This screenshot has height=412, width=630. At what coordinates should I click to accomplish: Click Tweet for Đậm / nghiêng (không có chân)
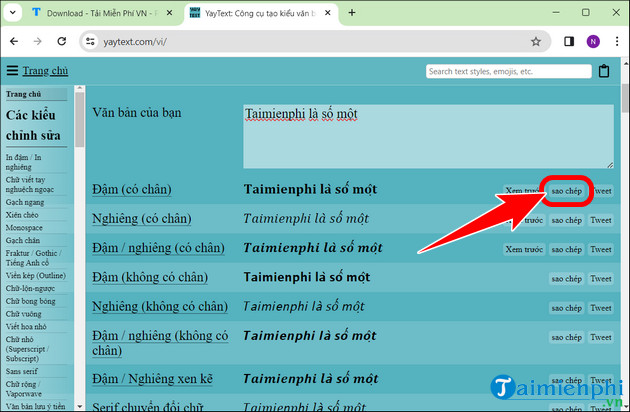[601, 338]
